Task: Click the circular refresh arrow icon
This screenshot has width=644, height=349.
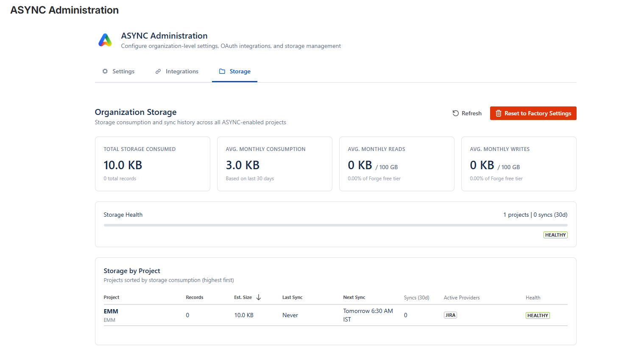Action: click(456, 113)
